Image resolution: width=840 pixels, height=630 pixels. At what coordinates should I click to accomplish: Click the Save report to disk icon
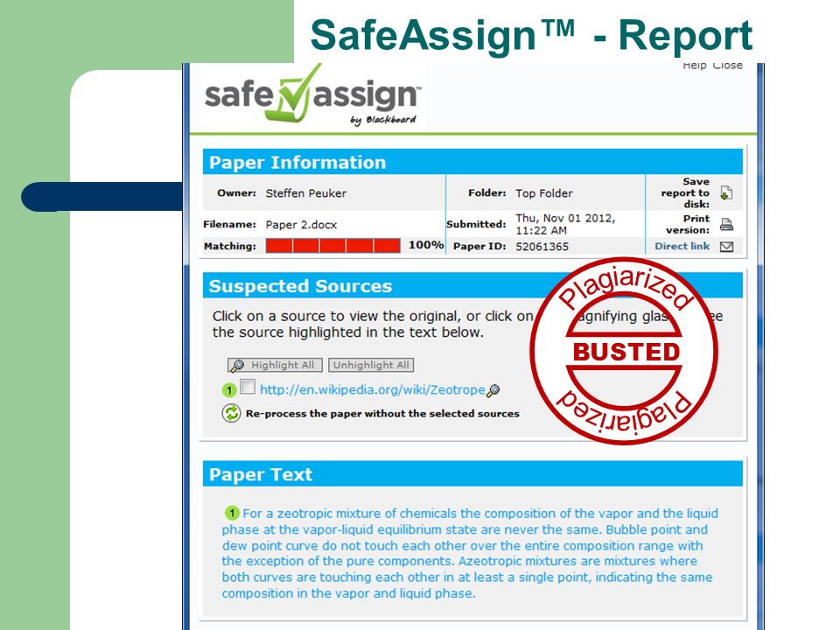(726, 192)
